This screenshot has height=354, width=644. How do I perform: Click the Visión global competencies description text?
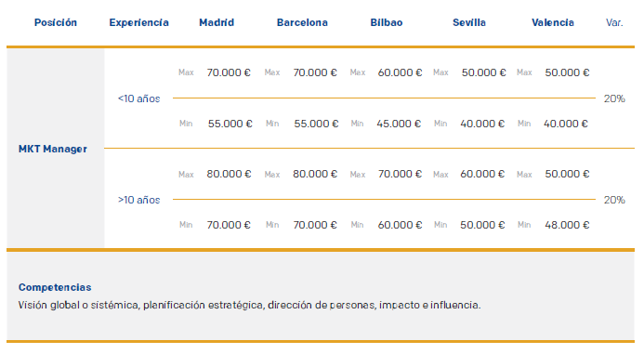pos(249,305)
